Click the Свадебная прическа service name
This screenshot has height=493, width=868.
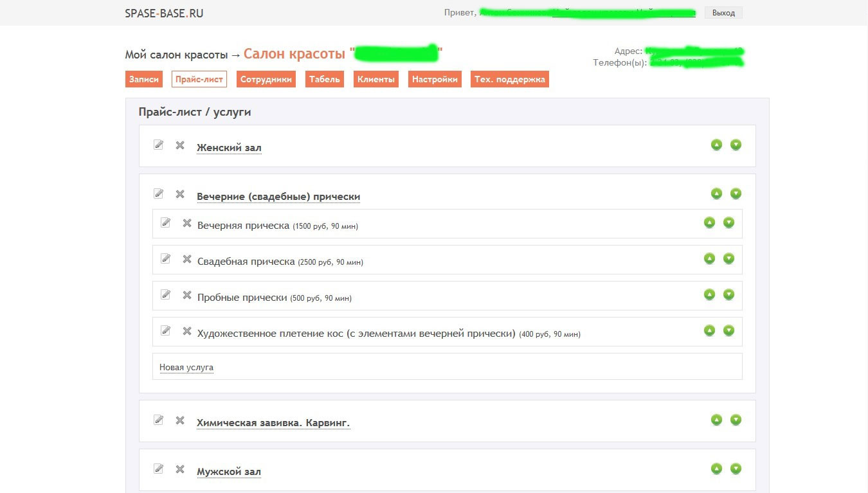(246, 262)
